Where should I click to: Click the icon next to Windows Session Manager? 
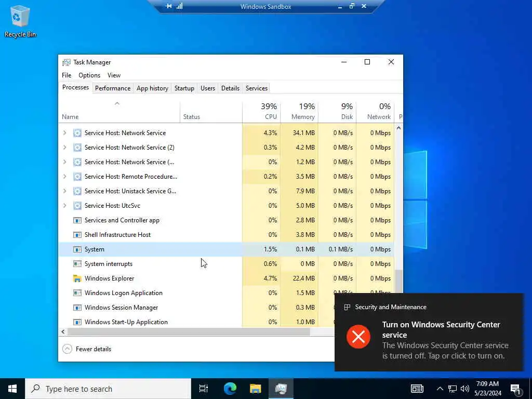click(x=77, y=308)
